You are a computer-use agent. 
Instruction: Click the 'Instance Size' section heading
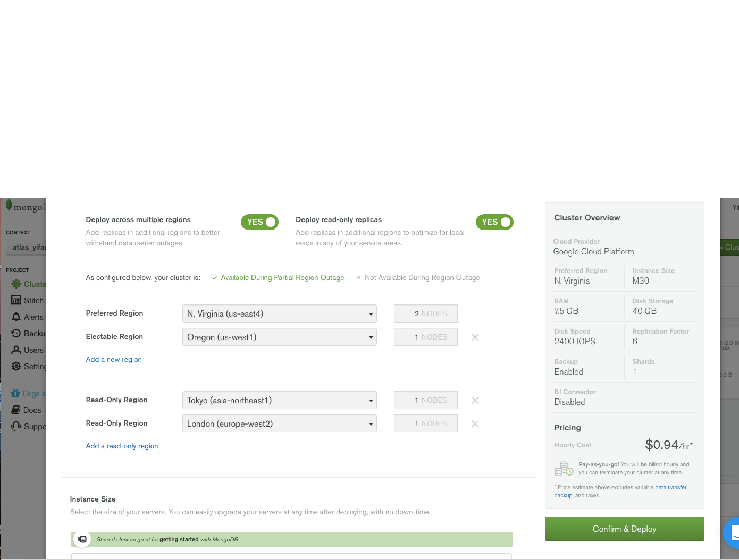pos(93,499)
